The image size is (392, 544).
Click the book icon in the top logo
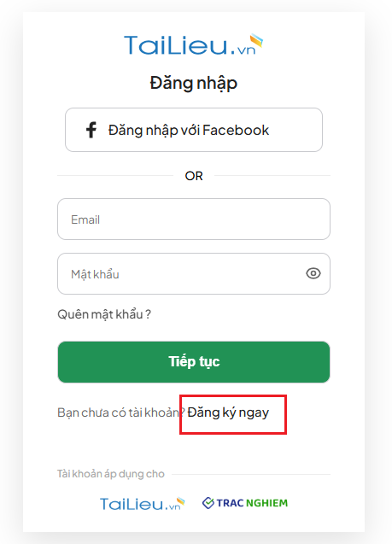coord(256,40)
